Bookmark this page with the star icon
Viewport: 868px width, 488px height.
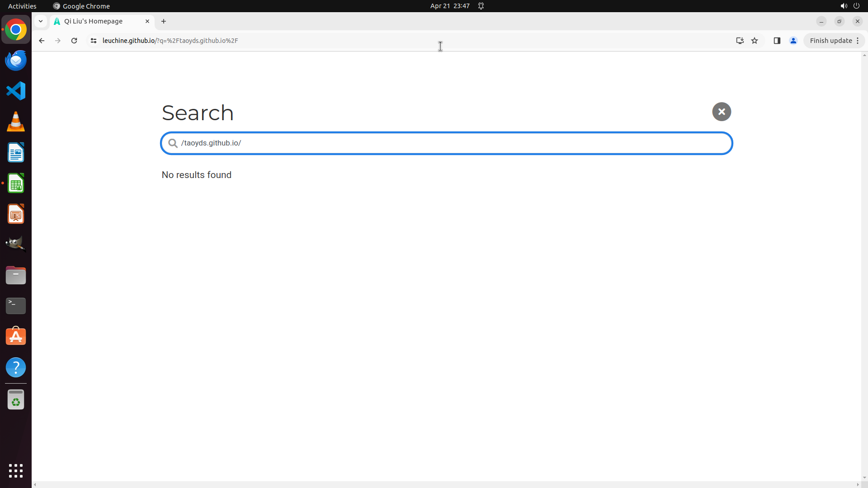[755, 41]
